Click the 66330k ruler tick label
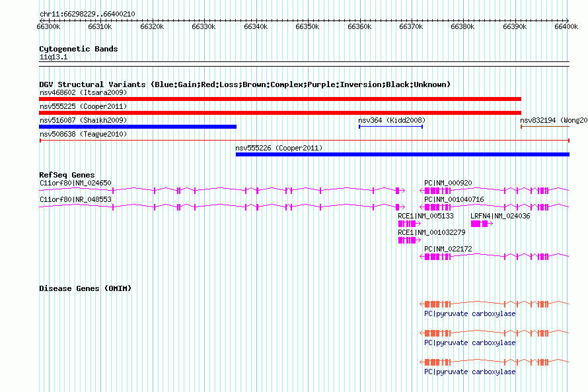Image resolution: width=588 pixels, height=392 pixels. coord(203,26)
